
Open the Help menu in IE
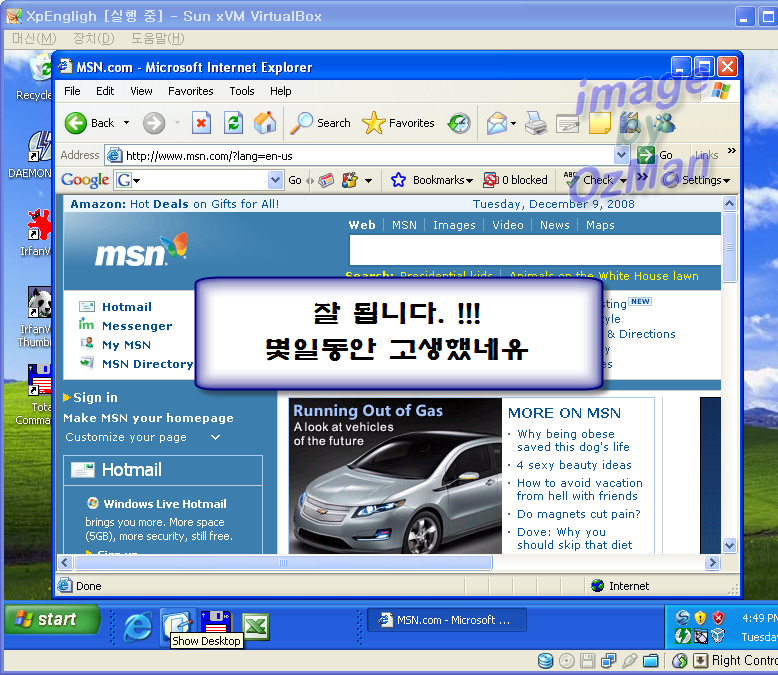click(280, 91)
